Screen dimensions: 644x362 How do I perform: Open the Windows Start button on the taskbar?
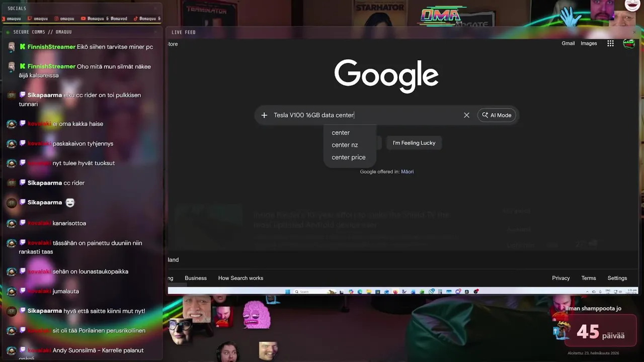[x=288, y=292]
